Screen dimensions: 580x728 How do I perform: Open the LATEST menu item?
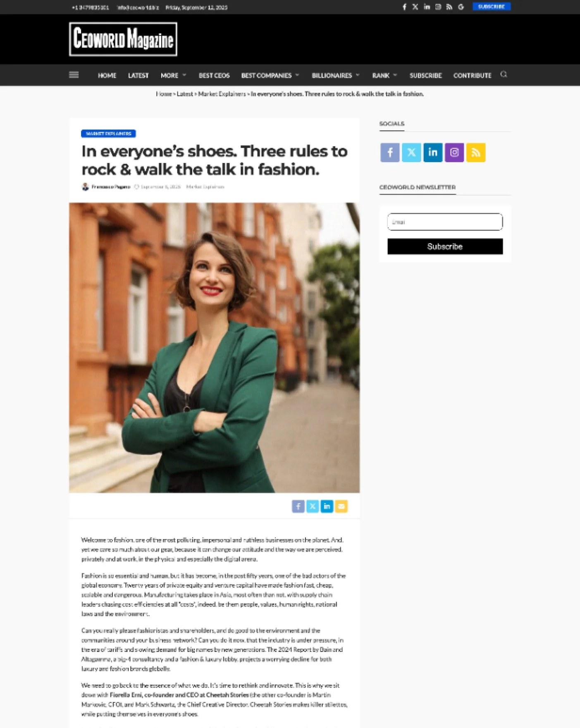click(138, 75)
